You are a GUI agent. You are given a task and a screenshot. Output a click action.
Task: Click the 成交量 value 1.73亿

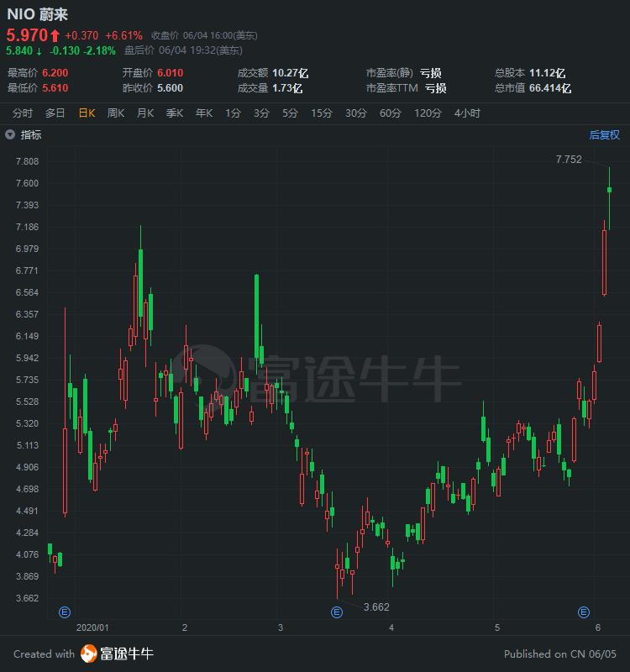(x=287, y=88)
